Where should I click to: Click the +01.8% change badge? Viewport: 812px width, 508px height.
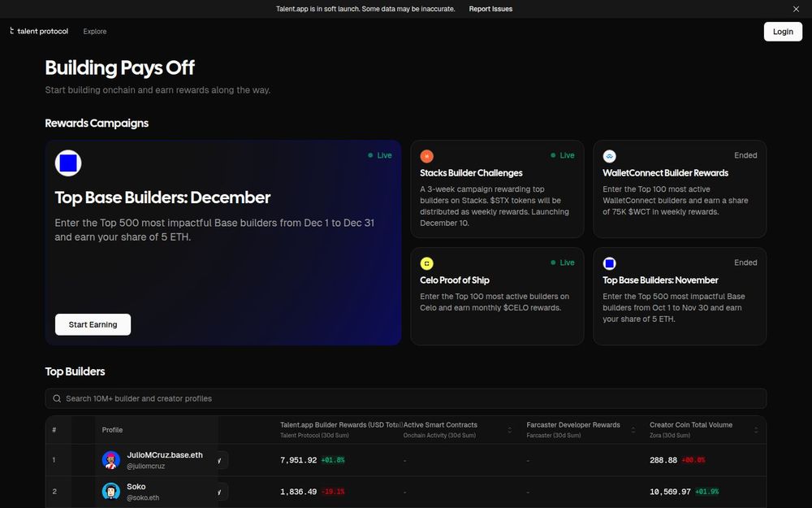point(333,460)
